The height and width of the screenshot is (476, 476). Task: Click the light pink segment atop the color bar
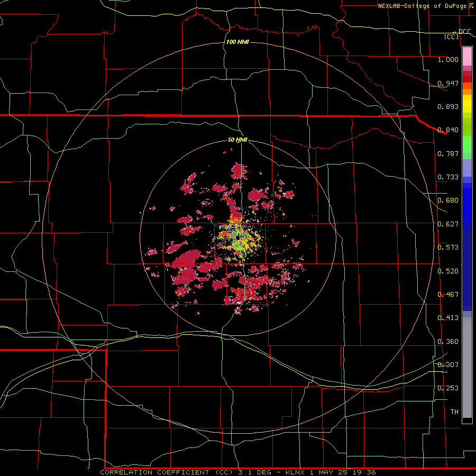467,57
